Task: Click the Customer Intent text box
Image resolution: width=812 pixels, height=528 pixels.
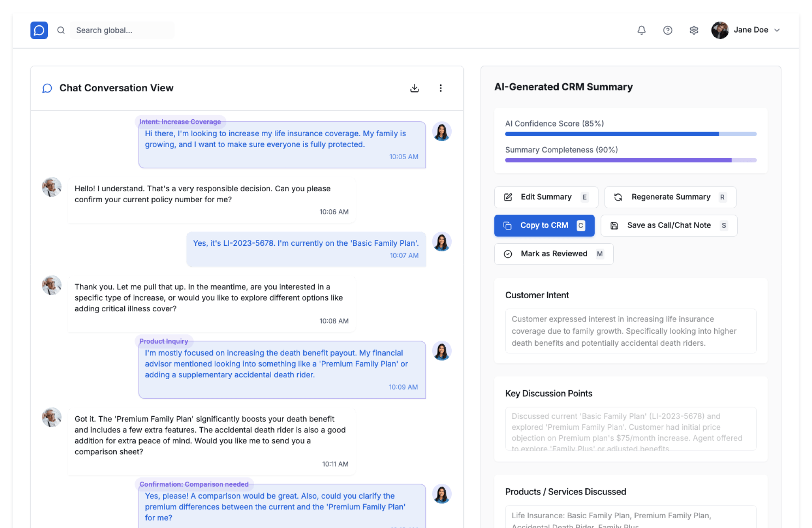Action: (630, 331)
